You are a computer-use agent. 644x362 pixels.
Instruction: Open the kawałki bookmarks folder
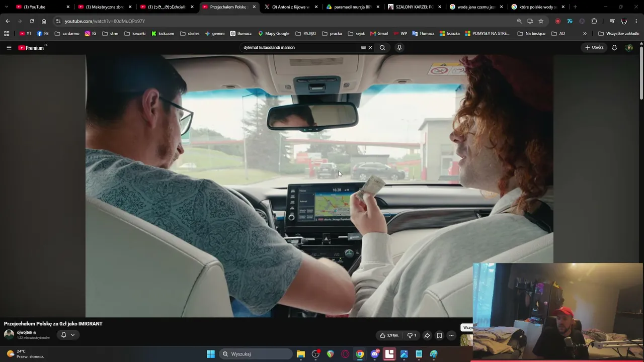[135, 34]
